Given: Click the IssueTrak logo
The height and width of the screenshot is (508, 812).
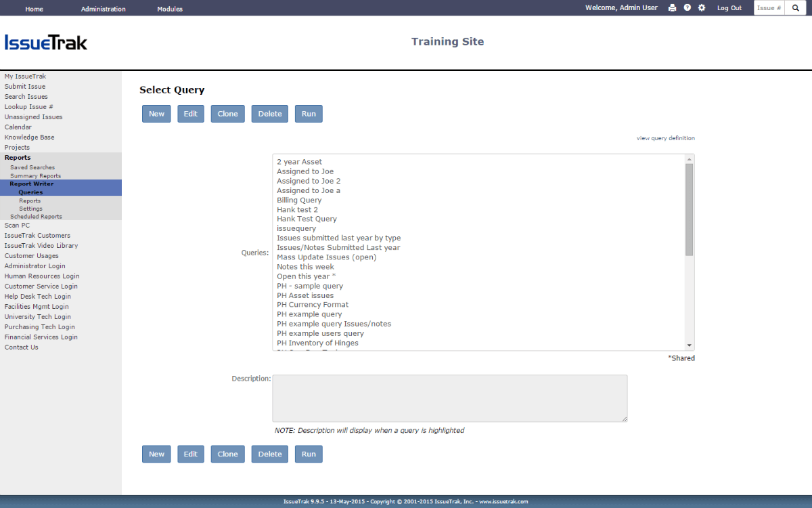Looking at the screenshot, I should coord(46,42).
